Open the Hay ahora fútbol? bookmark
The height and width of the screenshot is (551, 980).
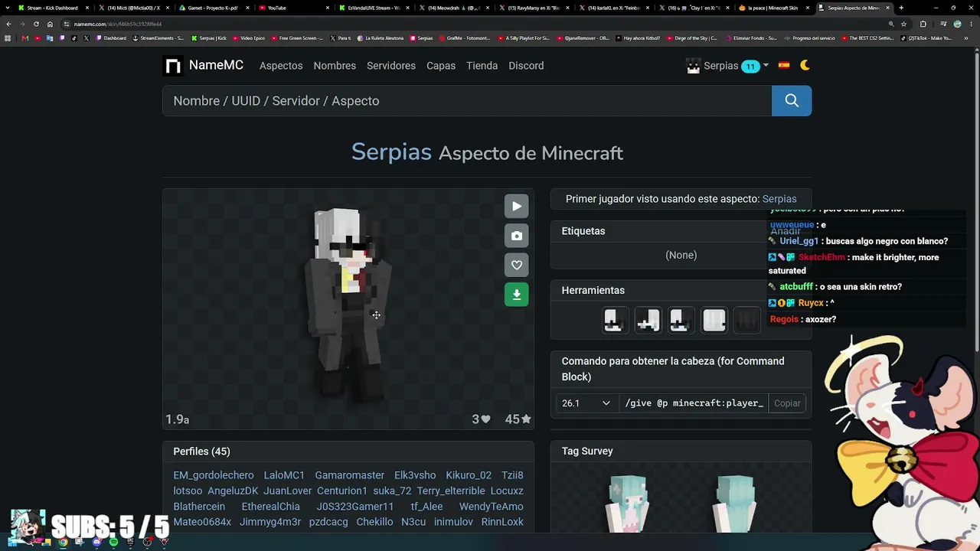click(x=638, y=38)
